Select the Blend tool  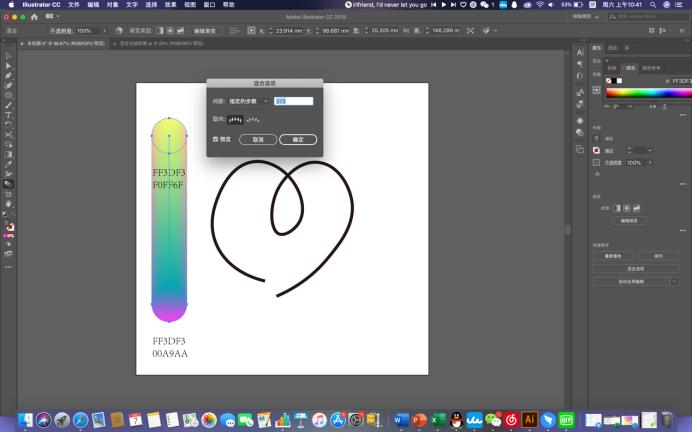click(x=8, y=184)
